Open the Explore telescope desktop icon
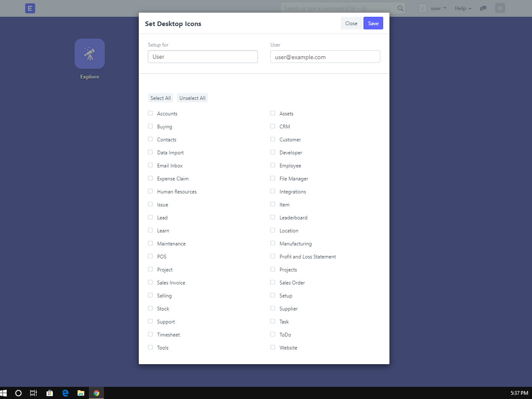 point(90,54)
